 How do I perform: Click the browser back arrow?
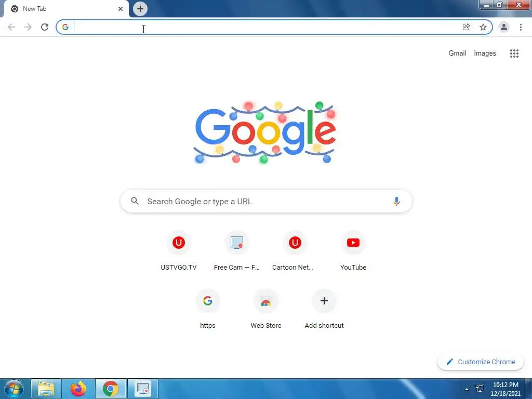tap(11, 27)
